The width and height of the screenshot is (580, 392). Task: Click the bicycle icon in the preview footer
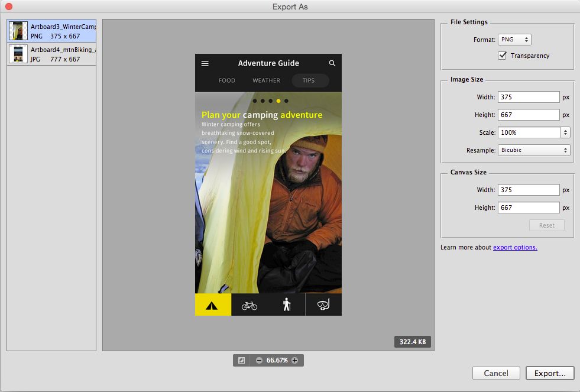pyautogui.click(x=250, y=304)
